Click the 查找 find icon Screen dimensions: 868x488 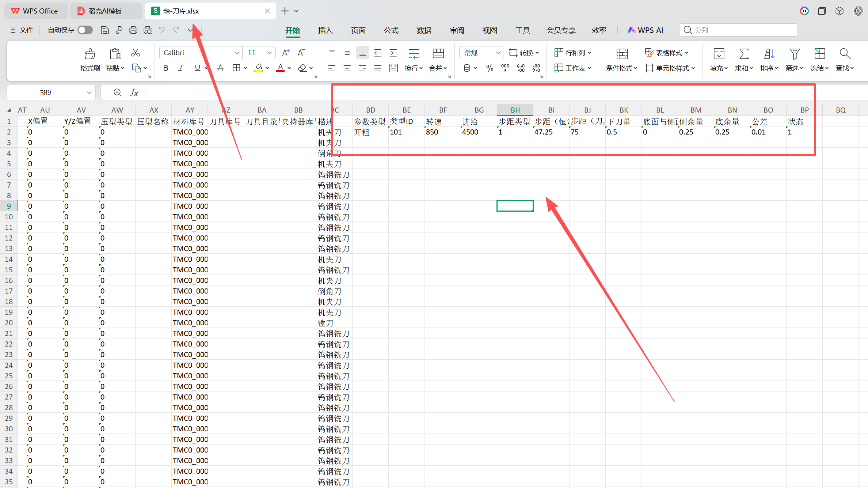845,54
